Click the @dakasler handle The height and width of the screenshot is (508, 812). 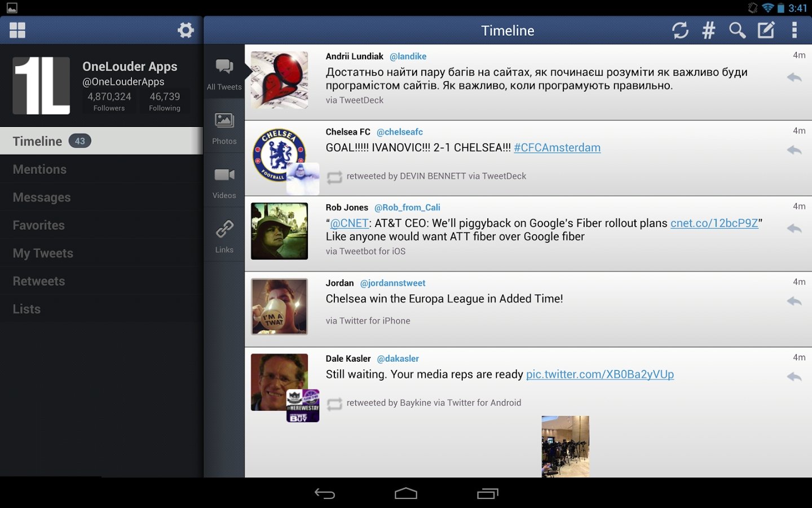[398, 359]
